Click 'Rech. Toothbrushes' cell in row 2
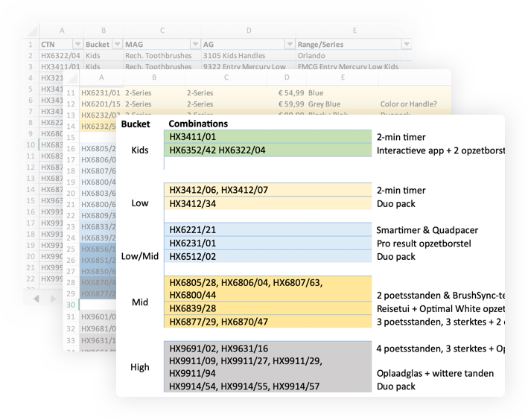The image size is (528, 420). click(162, 56)
